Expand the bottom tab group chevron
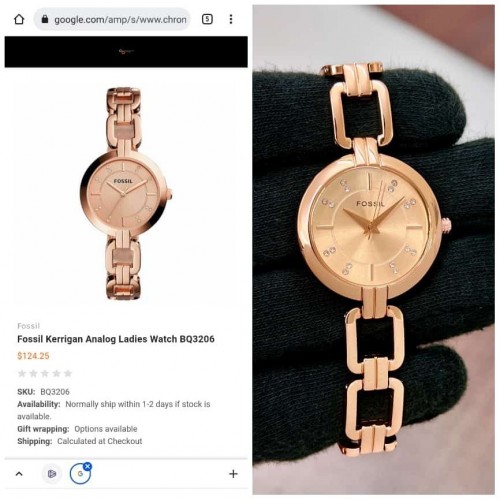 point(19,474)
